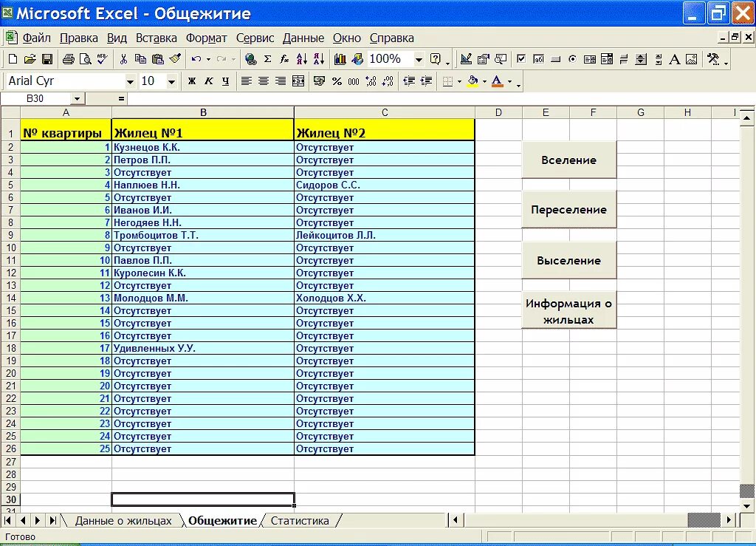Open control properties icon
Screen dimensions: 756x546
[x=483, y=59]
